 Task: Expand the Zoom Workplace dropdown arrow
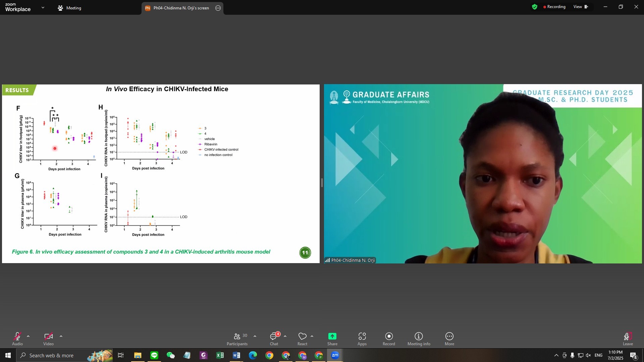click(43, 7)
